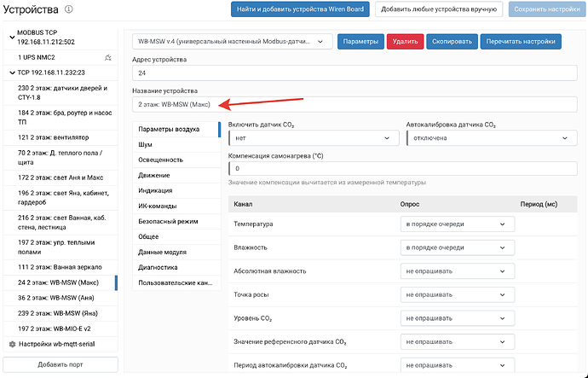The height and width of the screenshot is (378, 588).
Task: Click the Добавить порт button
Action: 61,364
